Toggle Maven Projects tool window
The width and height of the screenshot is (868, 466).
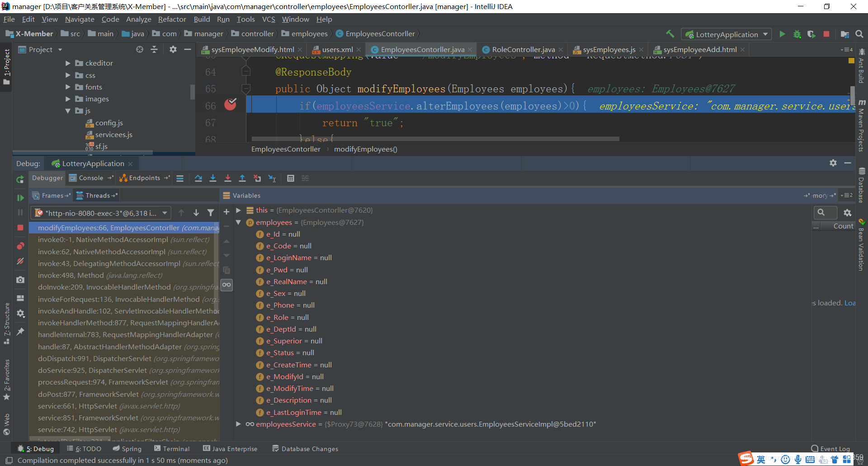coord(862,126)
